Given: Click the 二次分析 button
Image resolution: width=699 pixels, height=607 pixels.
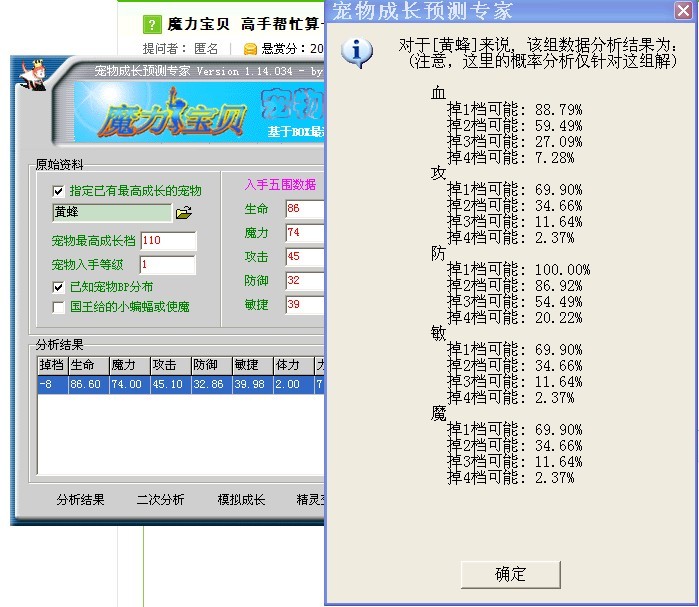Looking at the screenshot, I should [x=161, y=500].
